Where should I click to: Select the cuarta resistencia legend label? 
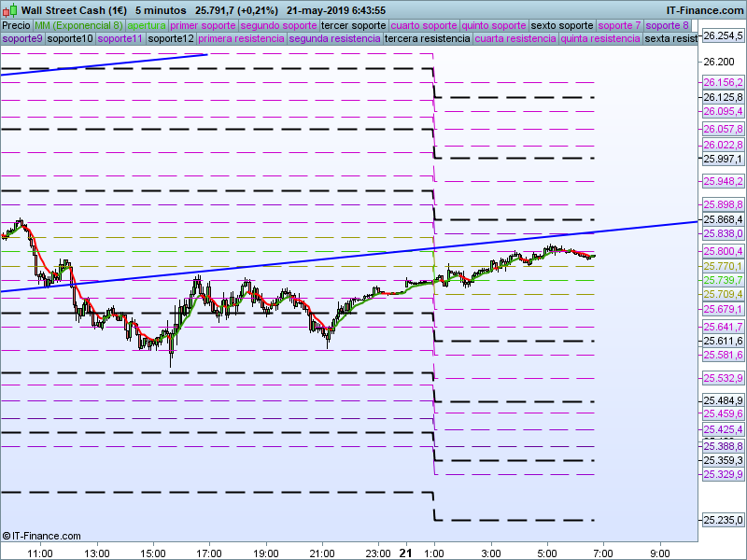pos(515,38)
